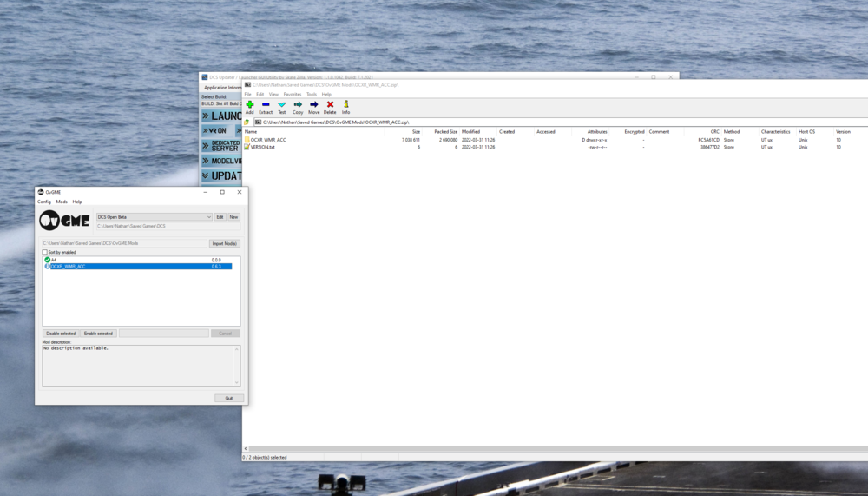Click the Quit button in OvGME

(228, 398)
